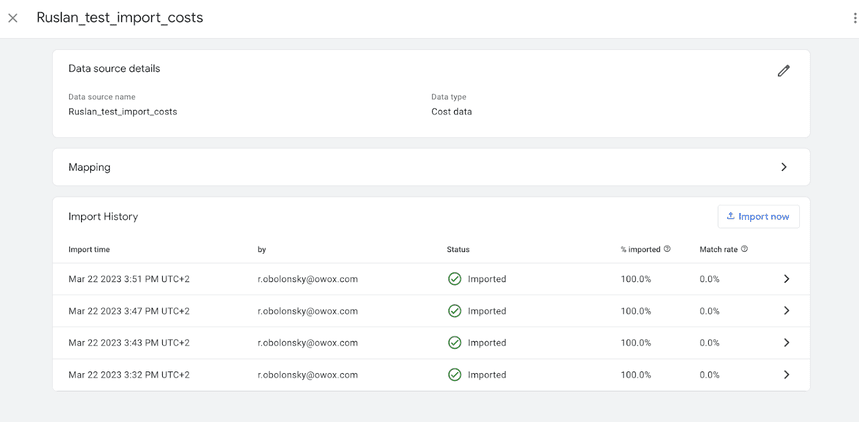
Task: Open the three-dot more options menu
Action: coord(854,18)
